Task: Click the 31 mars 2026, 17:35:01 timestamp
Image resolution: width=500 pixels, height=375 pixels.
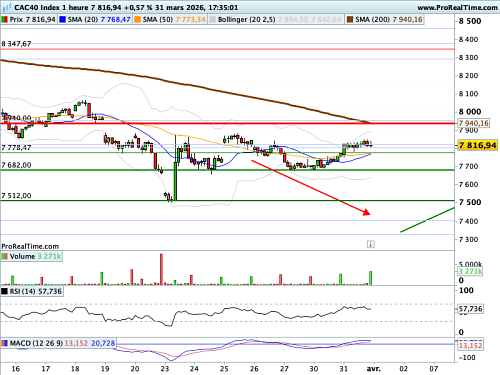Action: pos(197,7)
